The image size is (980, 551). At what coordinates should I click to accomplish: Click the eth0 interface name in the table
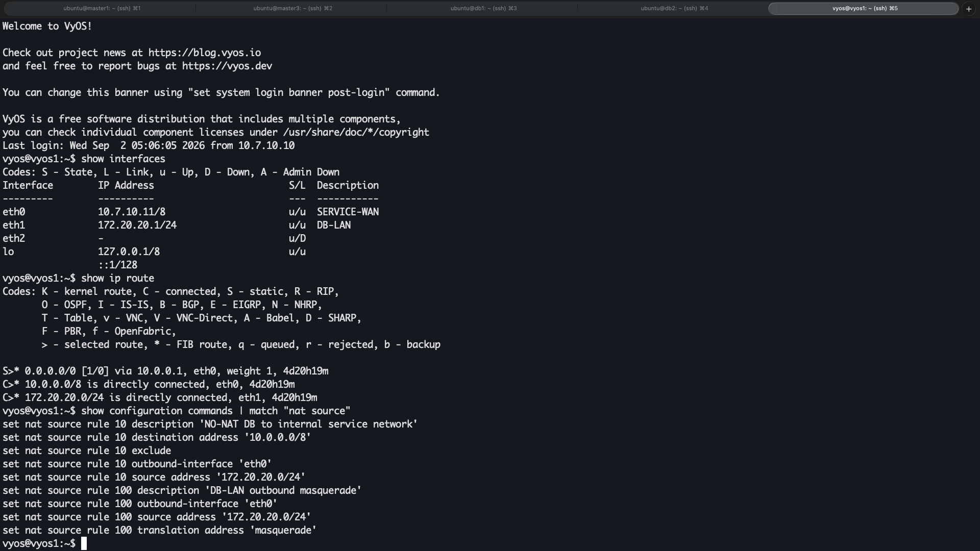tap(14, 212)
